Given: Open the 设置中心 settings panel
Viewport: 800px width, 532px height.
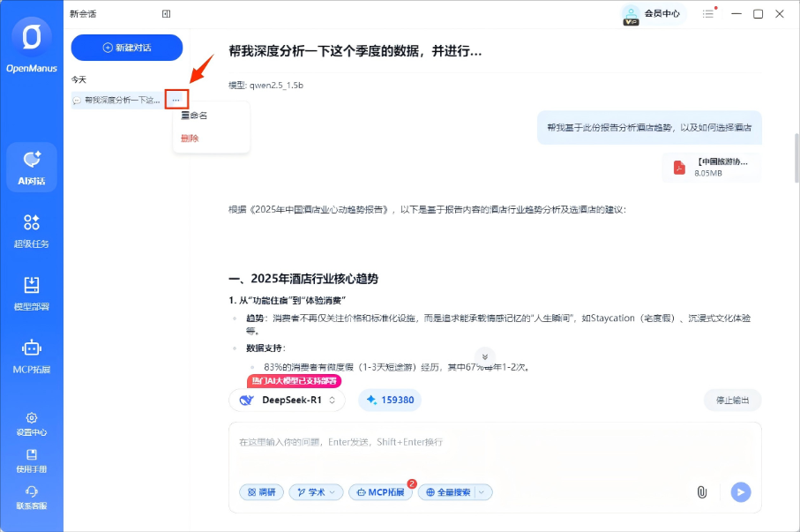Looking at the screenshot, I should click(33, 424).
